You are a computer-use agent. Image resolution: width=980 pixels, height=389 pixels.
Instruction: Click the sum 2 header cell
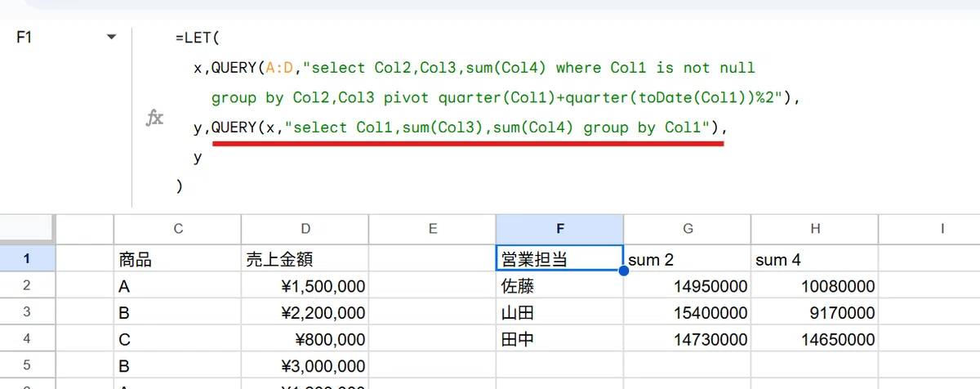pyautogui.click(x=687, y=260)
